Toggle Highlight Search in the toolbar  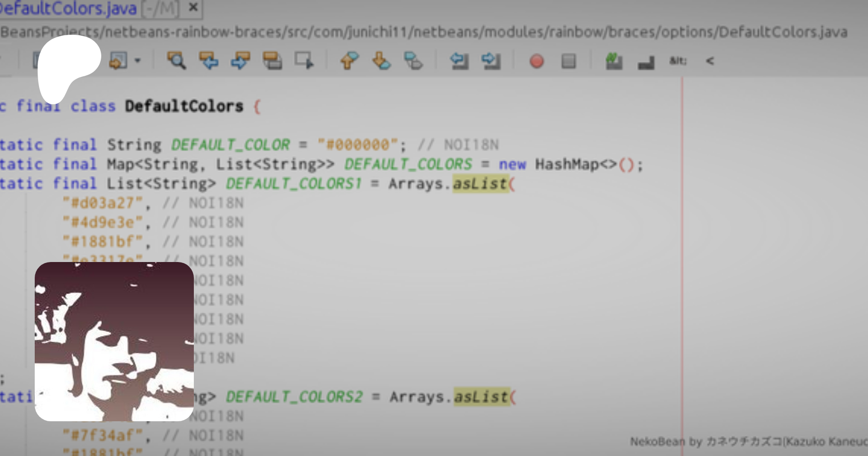(x=272, y=61)
